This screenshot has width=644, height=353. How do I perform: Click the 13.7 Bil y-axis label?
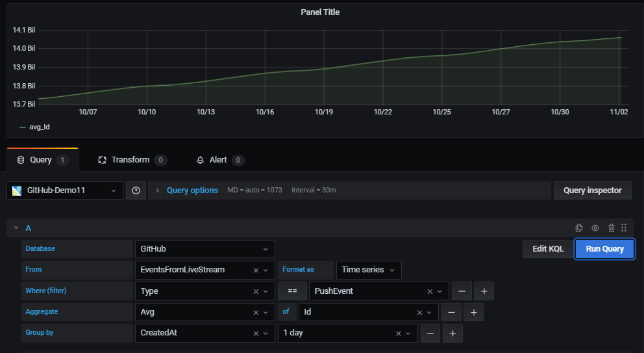click(24, 104)
